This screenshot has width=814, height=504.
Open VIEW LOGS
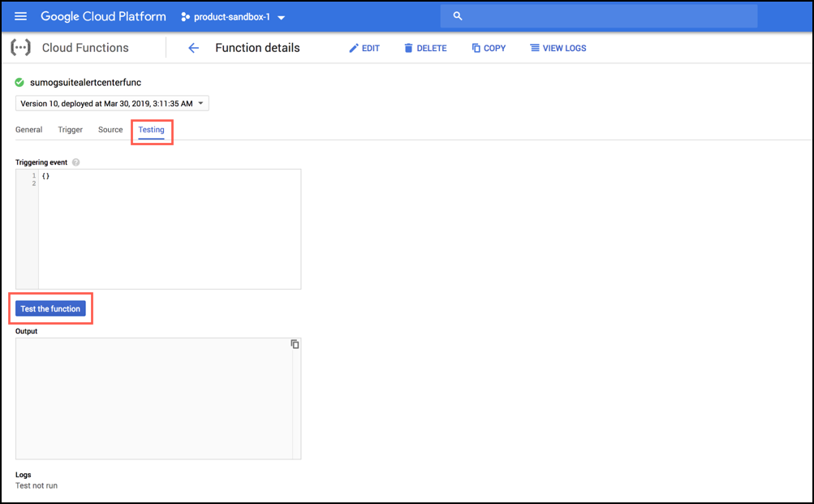click(558, 49)
